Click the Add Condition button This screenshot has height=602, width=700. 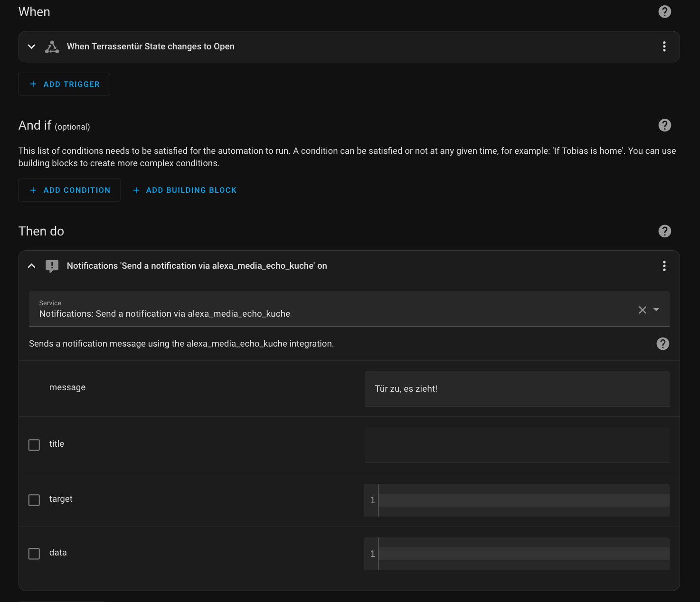tap(69, 190)
